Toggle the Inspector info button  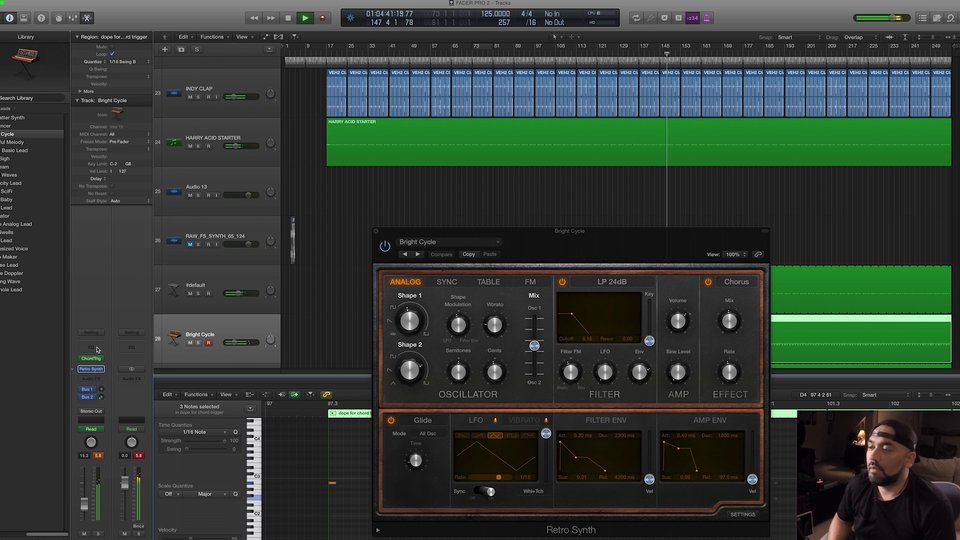coord(9,18)
